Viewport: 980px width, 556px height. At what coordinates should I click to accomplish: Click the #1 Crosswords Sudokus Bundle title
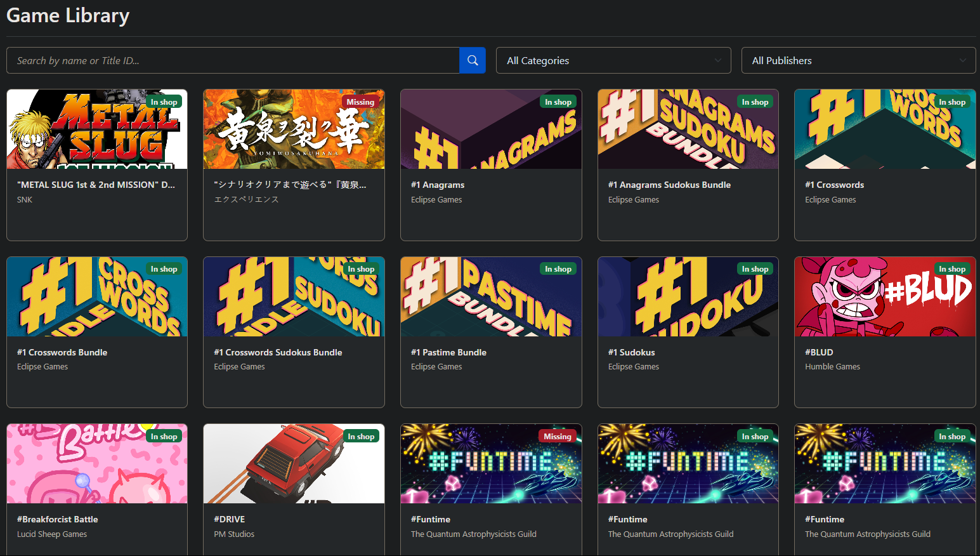tap(278, 352)
